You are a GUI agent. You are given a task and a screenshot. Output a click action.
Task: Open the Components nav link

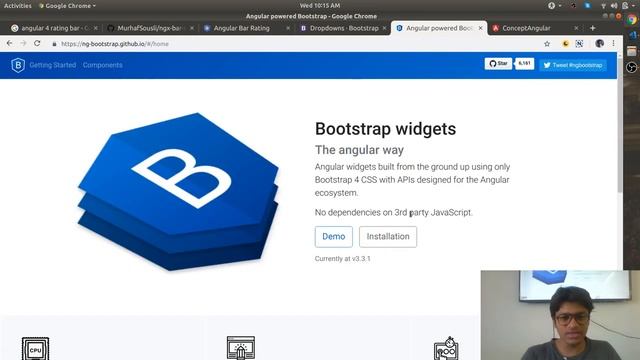click(x=102, y=65)
